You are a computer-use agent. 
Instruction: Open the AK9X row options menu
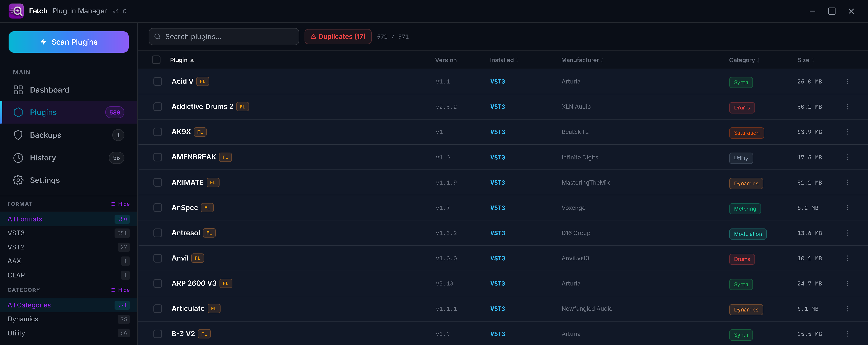[x=848, y=132]
